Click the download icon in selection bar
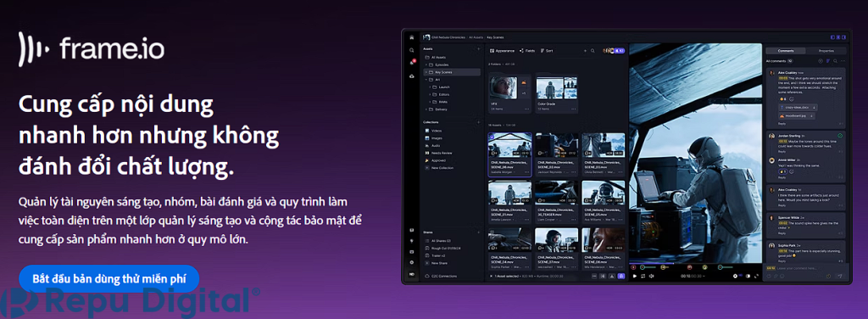 [612, 276]
